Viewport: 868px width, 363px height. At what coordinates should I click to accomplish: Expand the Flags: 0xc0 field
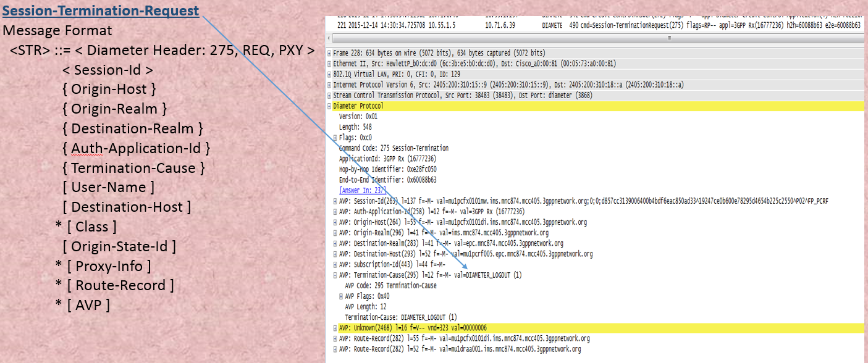click(334, 137)
